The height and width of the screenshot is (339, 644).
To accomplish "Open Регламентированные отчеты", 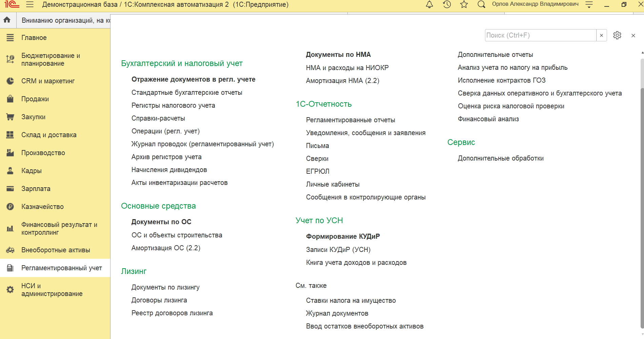I will pyautogui.click(x=350, y=120).
